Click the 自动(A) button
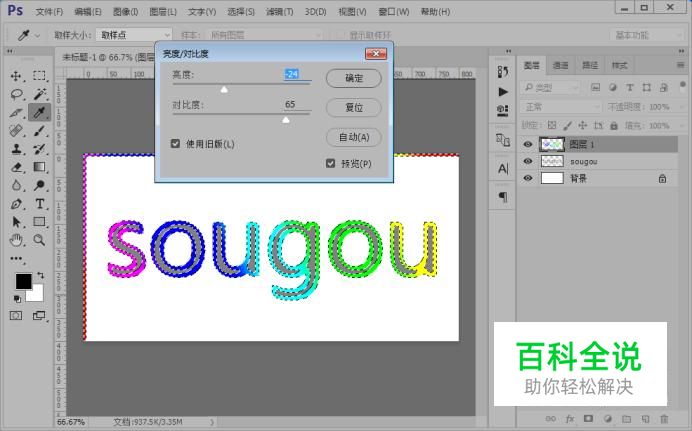Screen dimensions: 692x431 point(354,137)
